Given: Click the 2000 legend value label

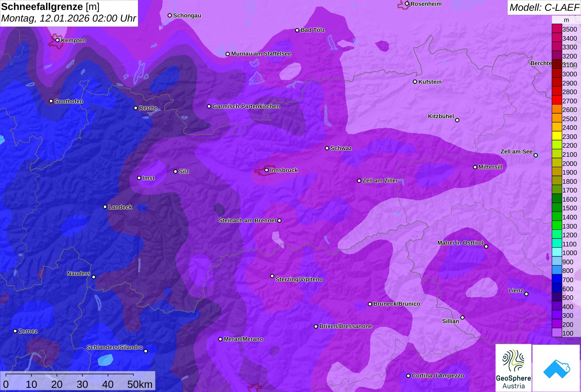Looking at the screenshot, I should pos(569,163).
